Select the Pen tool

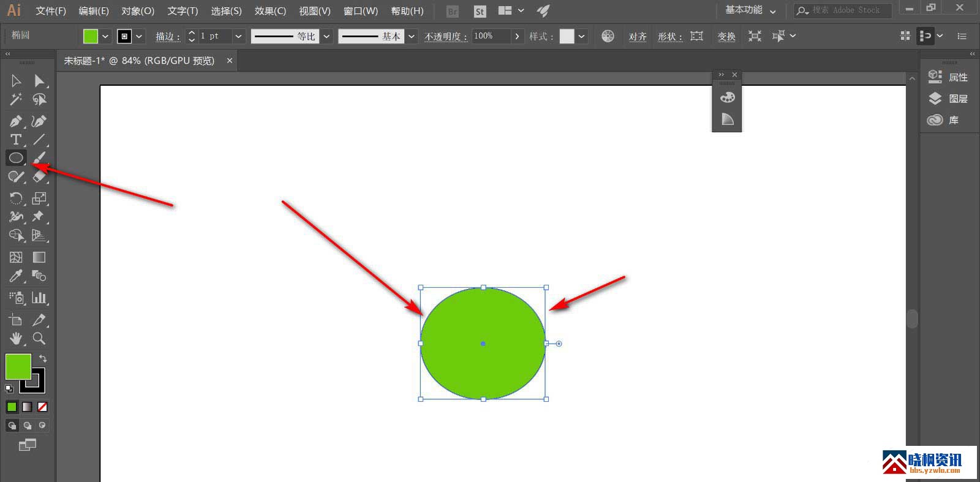click(16, 121)
